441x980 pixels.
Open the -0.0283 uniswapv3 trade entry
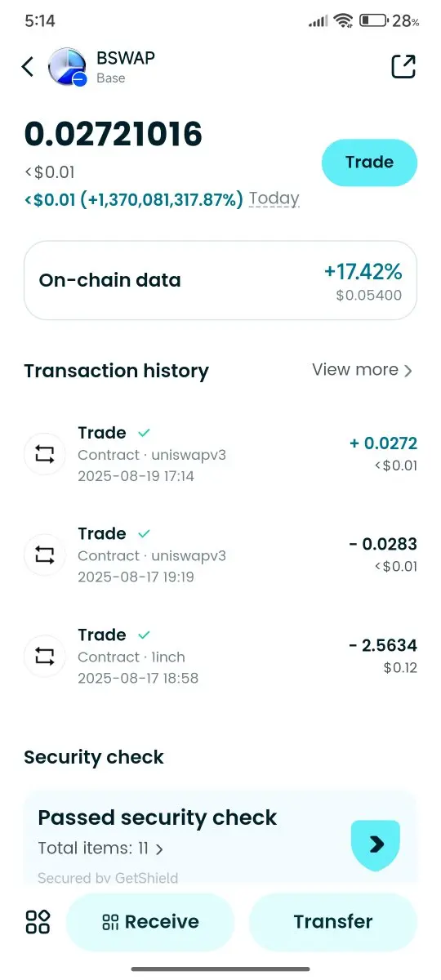click(220, 555)
